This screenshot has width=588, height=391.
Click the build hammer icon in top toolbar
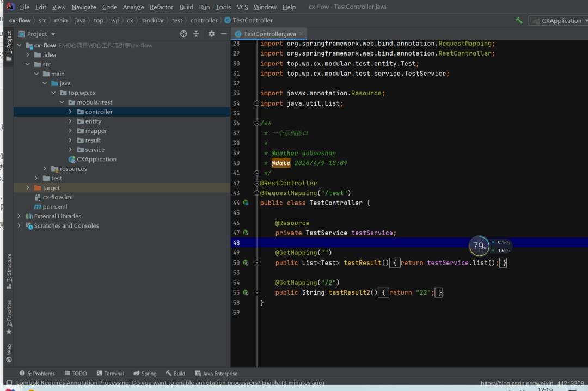pos(519,21)
